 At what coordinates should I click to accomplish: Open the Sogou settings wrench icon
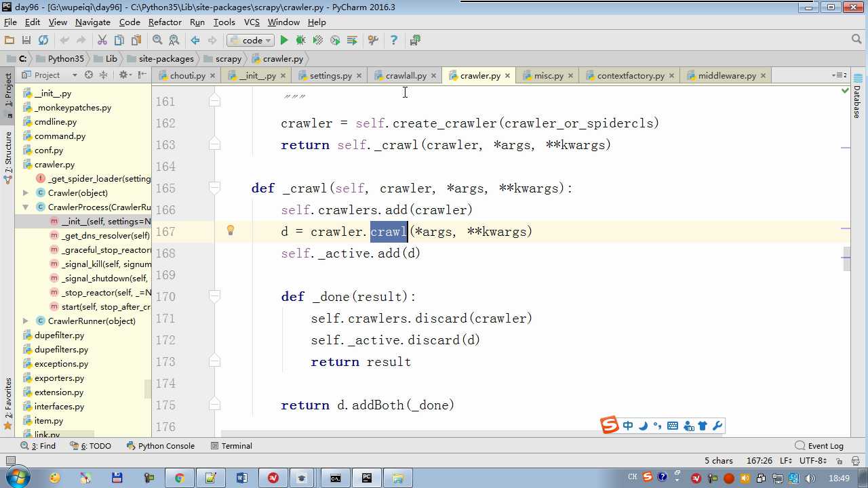[717, 426]
